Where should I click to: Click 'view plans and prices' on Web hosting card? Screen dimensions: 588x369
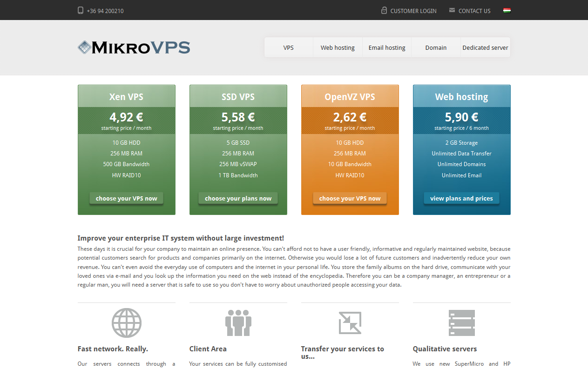point(462,198)
